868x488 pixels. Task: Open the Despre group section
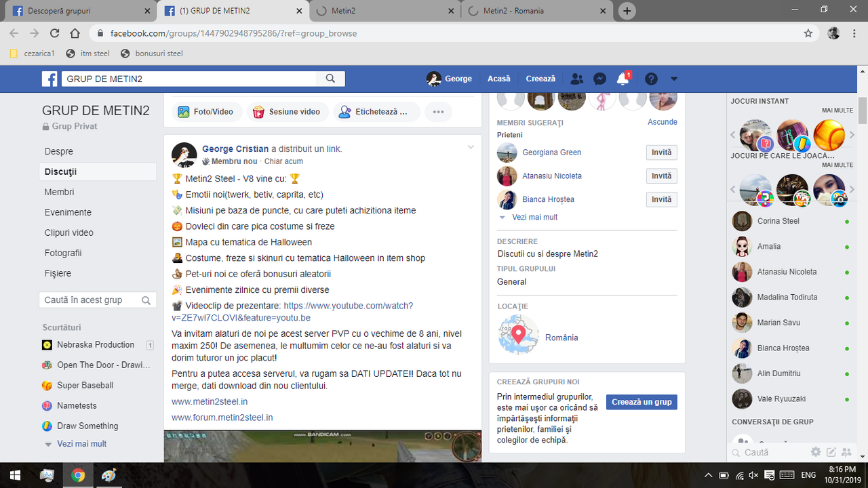pyautogui.click(x=59, y=151)
